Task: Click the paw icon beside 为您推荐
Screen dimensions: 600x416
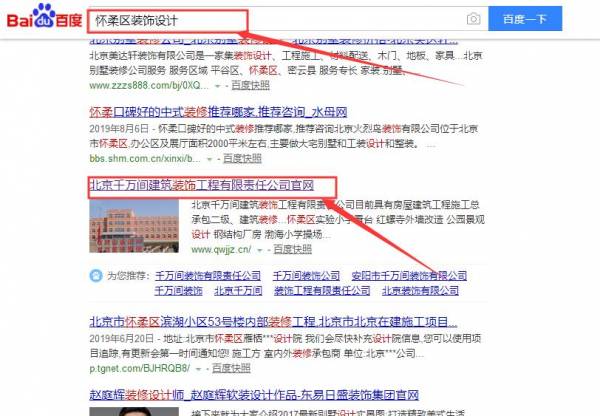Action: tap(96, 276)
